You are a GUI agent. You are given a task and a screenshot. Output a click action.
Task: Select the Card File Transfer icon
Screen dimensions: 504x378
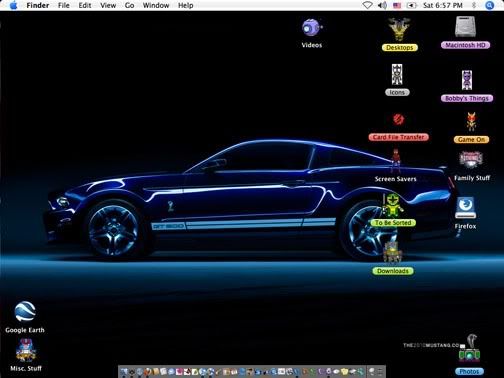398,119
